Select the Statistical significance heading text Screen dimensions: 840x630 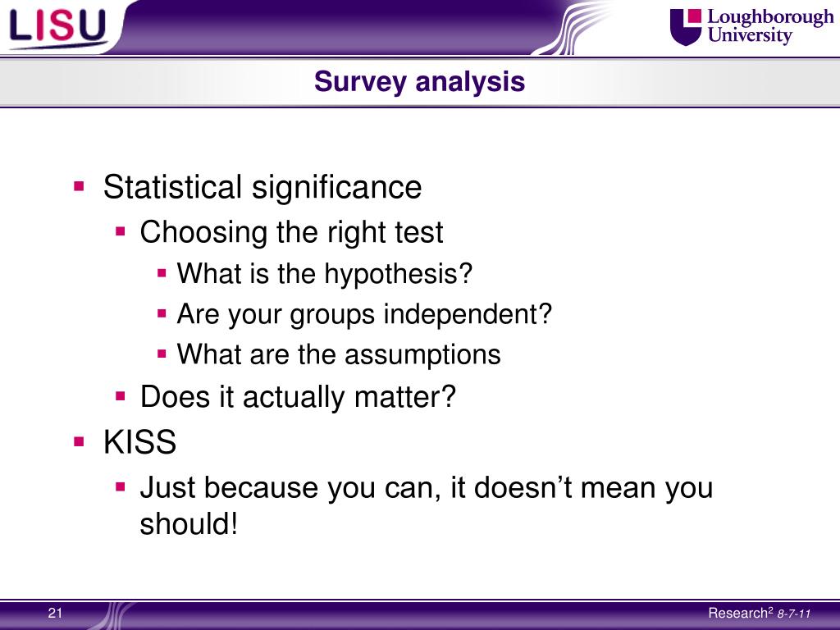[262, 188]
